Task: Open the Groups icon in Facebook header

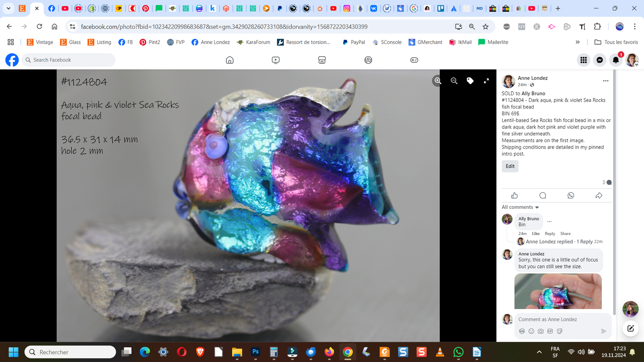Action: [x=368, y=60]
